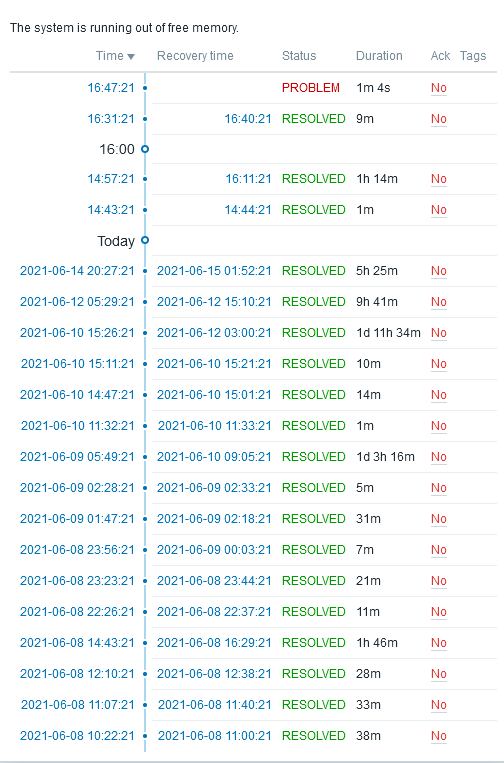The width and height of the screenshot is (504, 763).
Task: Open event 2021-06-14 20:27:21
Action: pyautogui.click(x=77, y=271)
